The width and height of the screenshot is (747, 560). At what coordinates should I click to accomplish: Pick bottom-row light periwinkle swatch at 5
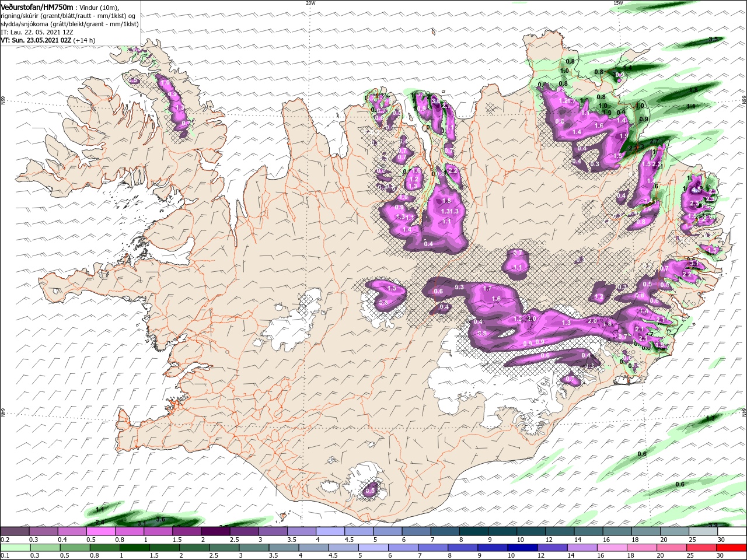click(373, 548)
